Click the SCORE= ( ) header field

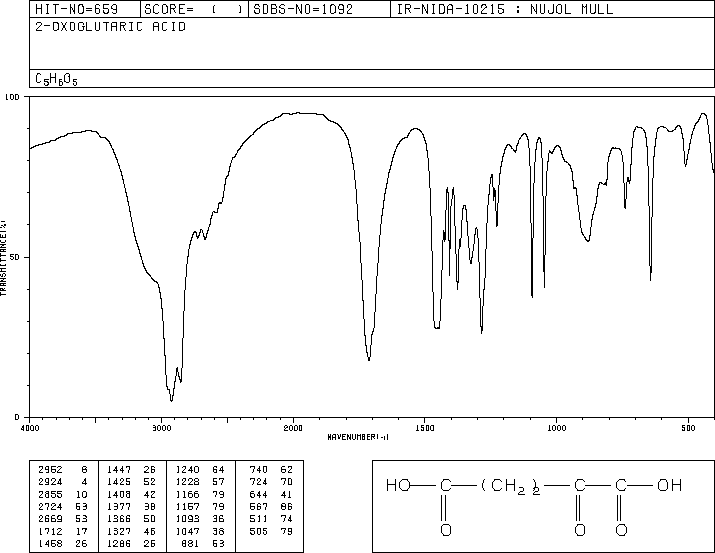[194, 9]
